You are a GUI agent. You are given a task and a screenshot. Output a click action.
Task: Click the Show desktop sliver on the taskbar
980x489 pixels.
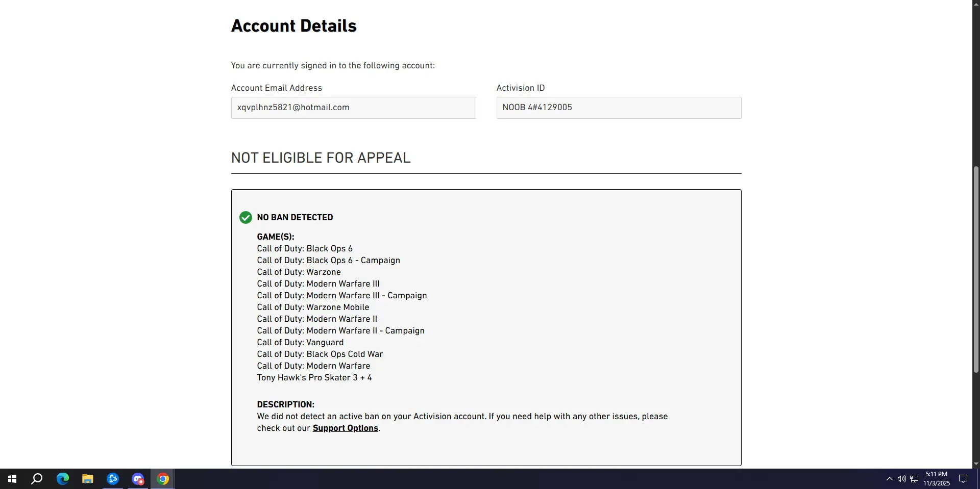click(978, 479)
